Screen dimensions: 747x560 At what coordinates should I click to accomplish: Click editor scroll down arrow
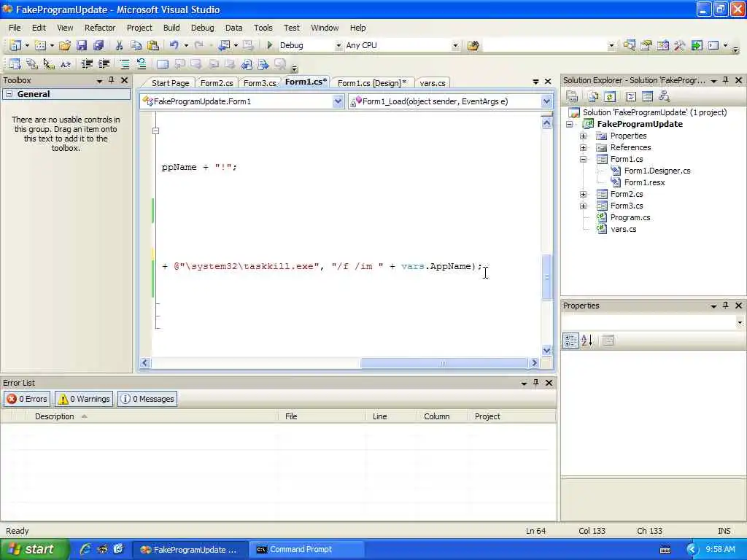pyautogui.click(x=547, y=351)
